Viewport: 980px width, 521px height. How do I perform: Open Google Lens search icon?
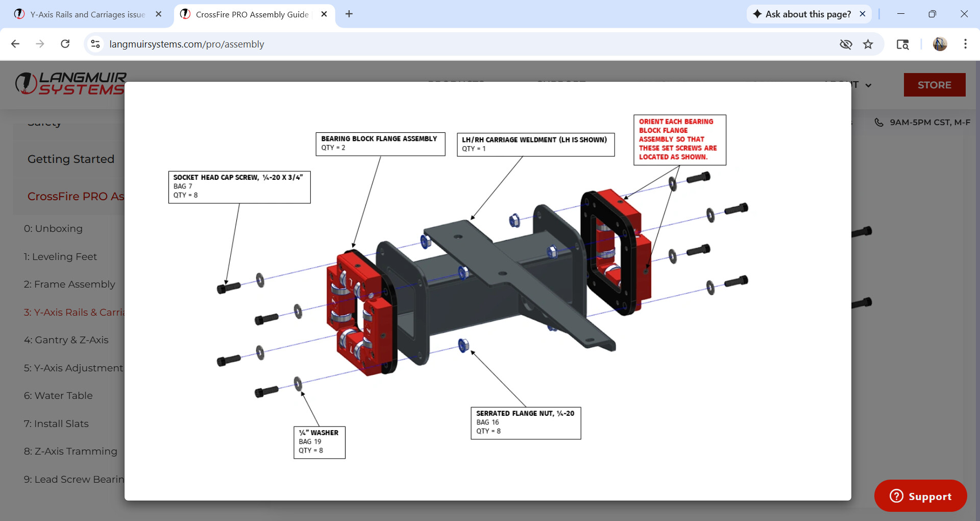(x=902, y=44)
